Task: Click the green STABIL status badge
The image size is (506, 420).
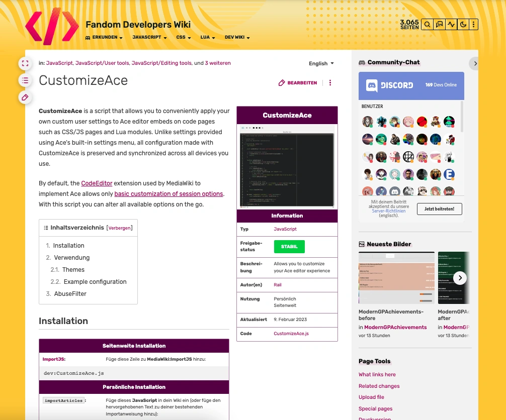Action: [289, 247]
